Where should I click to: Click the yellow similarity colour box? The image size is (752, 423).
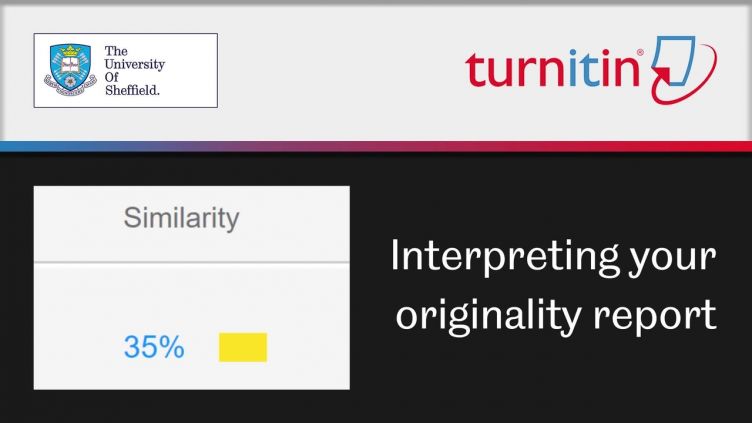[x=243, y=347]
